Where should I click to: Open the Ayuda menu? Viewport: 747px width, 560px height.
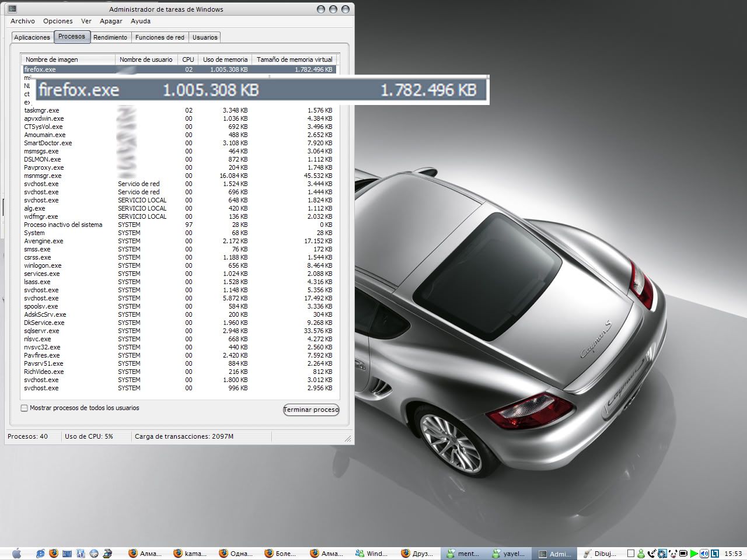click(141, 21)
